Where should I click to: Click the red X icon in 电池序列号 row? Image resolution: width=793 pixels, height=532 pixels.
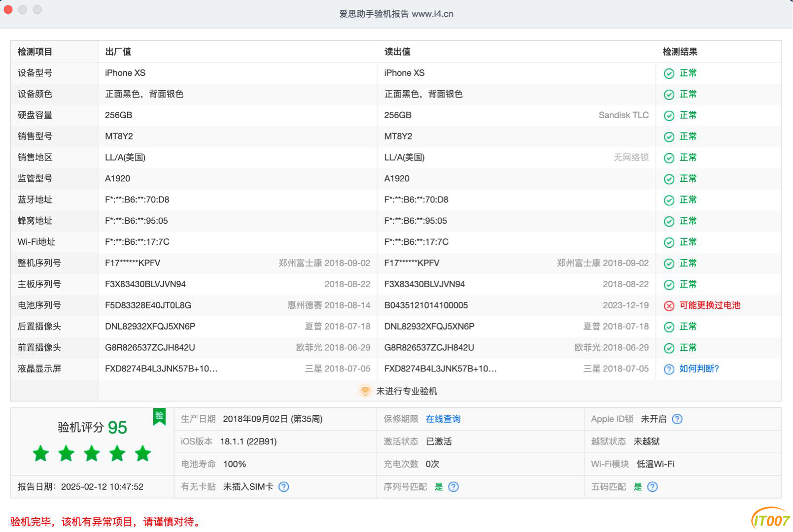(x=669, y=306)
